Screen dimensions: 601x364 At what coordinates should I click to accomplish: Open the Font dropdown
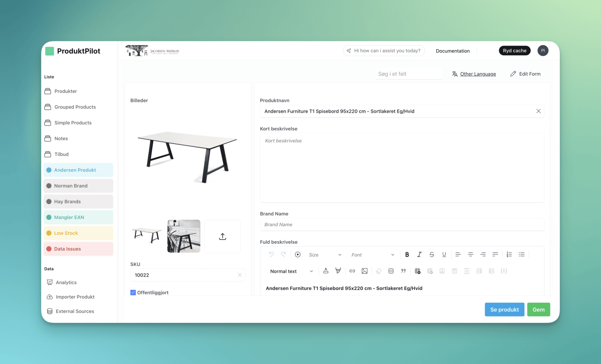373,255
